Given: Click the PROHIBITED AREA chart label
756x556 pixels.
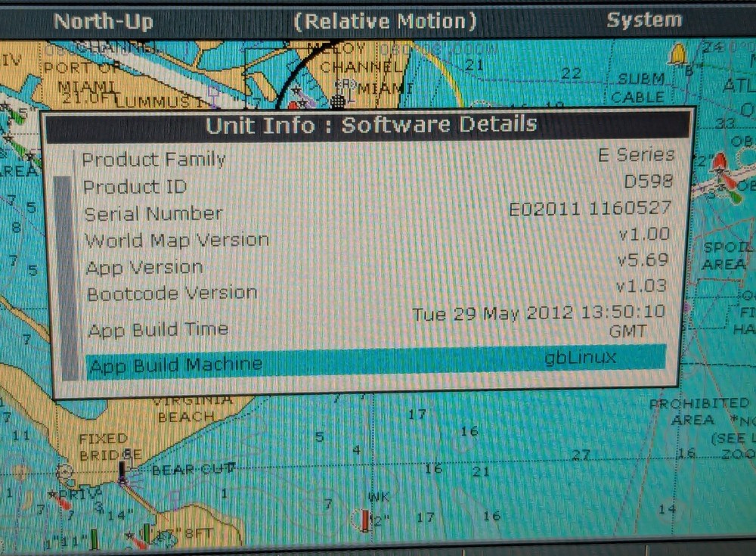Looking at the screenshot, I should click(x=698, y=412).
